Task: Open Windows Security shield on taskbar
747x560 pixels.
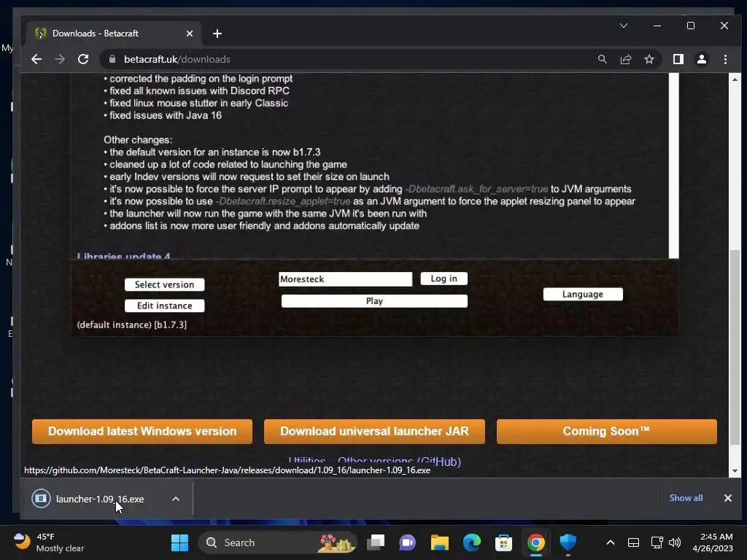Action: (568, 542)
